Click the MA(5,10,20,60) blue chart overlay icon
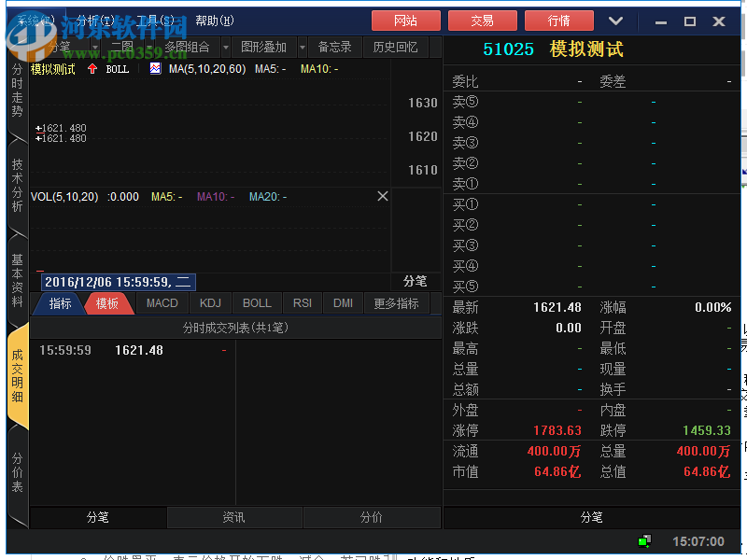The image size is (747, 560). point(153,66)
